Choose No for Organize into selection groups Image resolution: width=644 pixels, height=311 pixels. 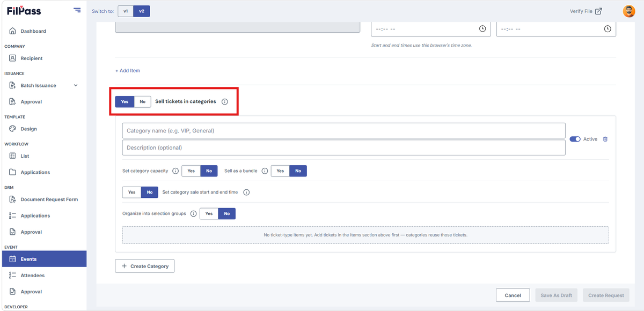coord(226,213)
